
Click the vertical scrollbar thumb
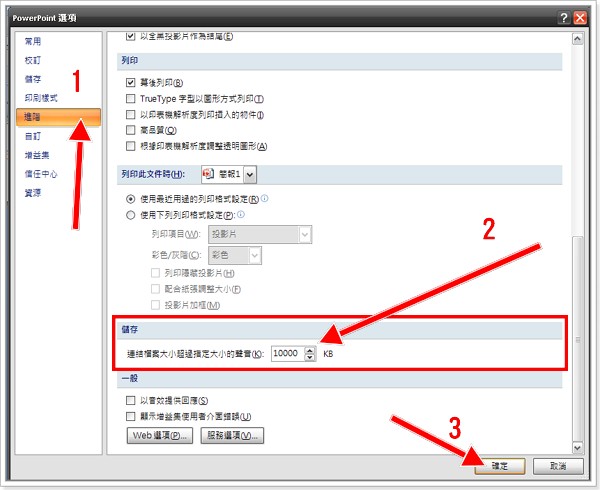tap(577, 339)
